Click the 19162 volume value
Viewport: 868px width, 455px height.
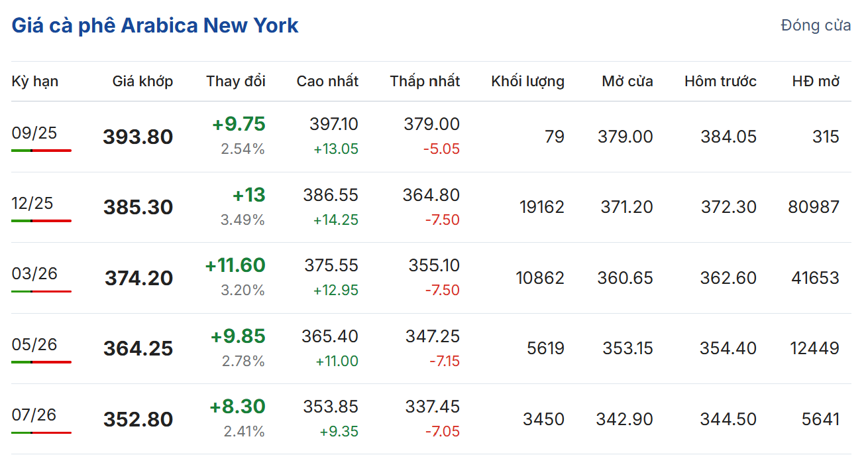(x=540, y=208)
